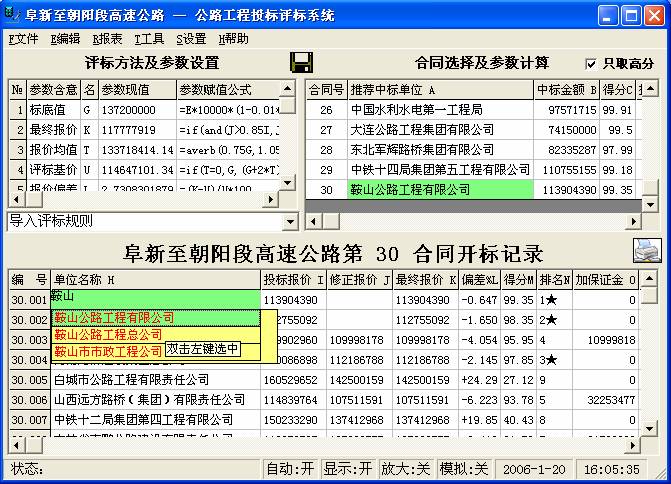Viewport: 671px width, 484px height.
Task: Open the 导入评标规则 dropdown
Action: [290, 221]
